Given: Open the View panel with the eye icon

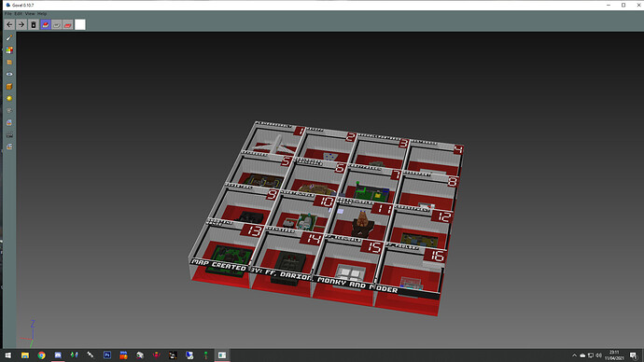Looking at the screenshot, I should click(x=9, y=75).
